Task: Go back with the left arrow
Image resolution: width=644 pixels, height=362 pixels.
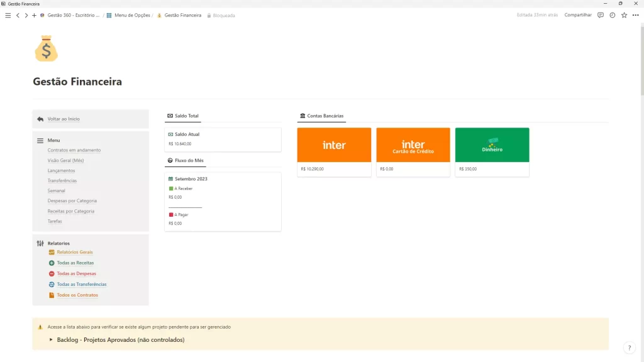Action: pyautogui.click(x=18, y=15)
